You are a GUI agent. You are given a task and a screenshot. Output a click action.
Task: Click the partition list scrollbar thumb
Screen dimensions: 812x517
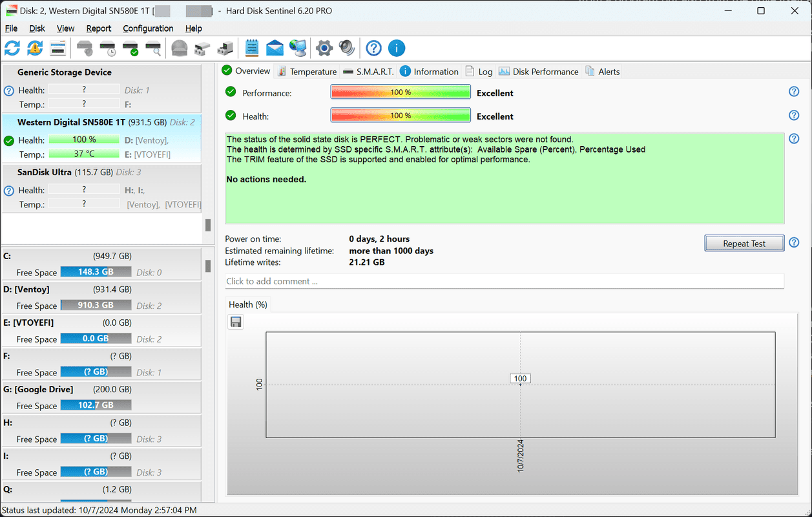(x=208, y=266)
